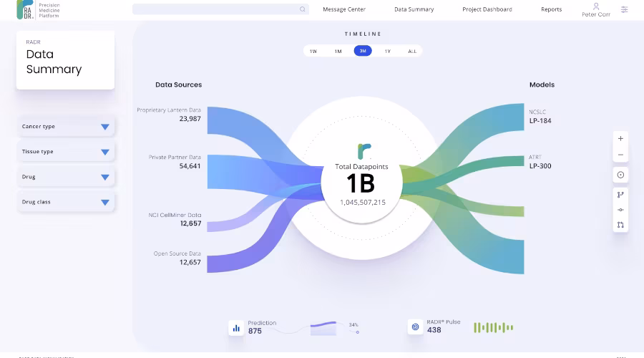The height and width of the screenshot is (358, 644).
Task: Click the branch icon in the side toolbar
Action: tap(620, 195)
